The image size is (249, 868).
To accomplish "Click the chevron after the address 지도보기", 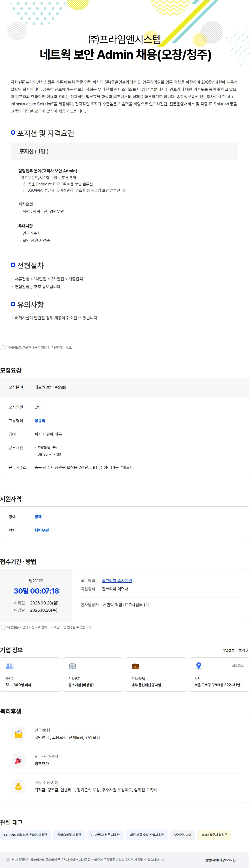I will [135, 467].
